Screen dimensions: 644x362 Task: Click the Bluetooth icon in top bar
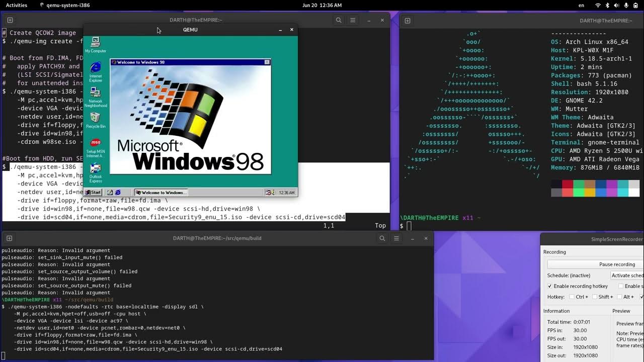pyautogui.click(x=607, y=5)
